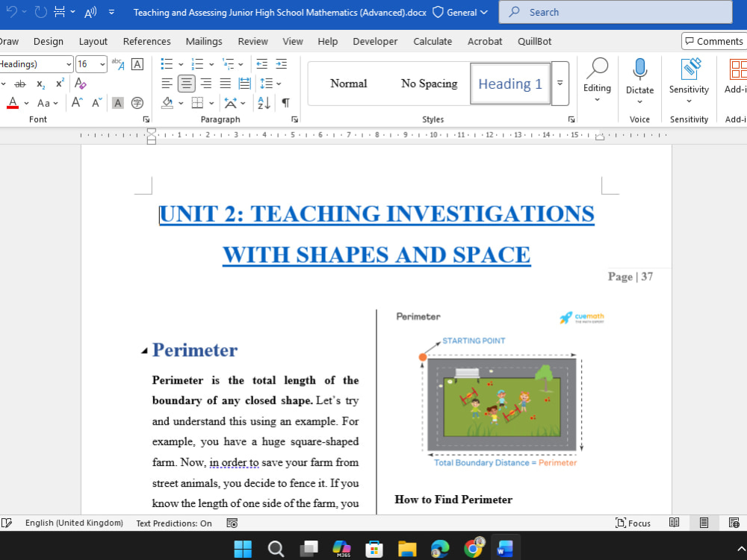Open the font size 16 dropdown

(x=102, y=63)
